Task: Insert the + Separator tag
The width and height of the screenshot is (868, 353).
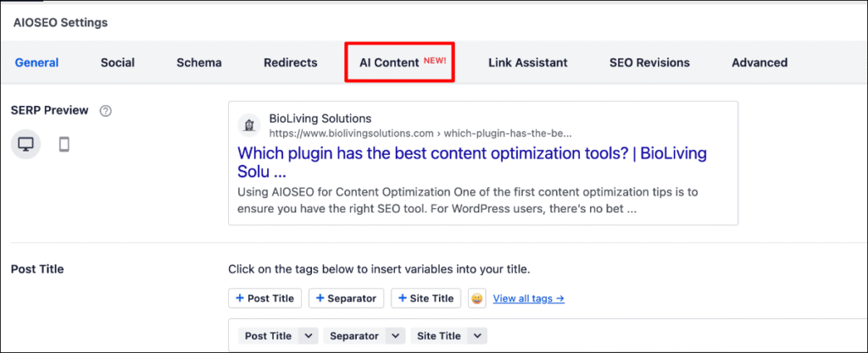Action: (346, 298)
